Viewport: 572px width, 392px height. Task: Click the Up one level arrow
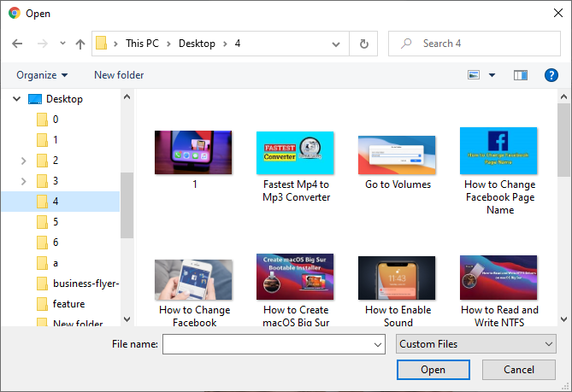click(x=80, y=44)
